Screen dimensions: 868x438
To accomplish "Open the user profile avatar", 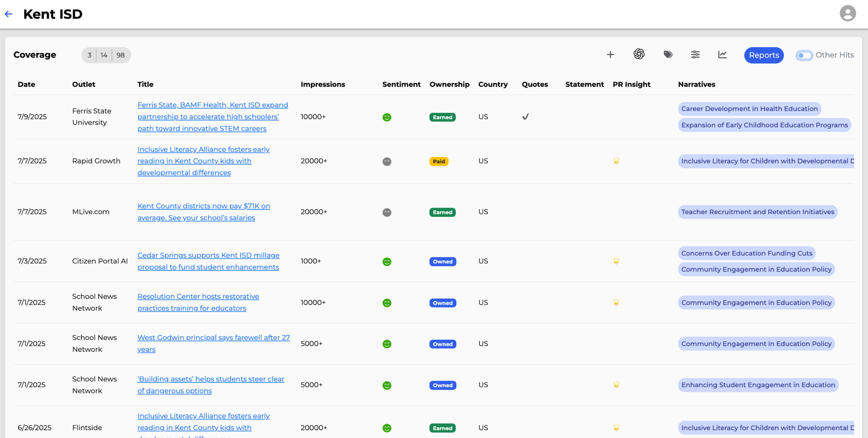I will click(848, 14).
